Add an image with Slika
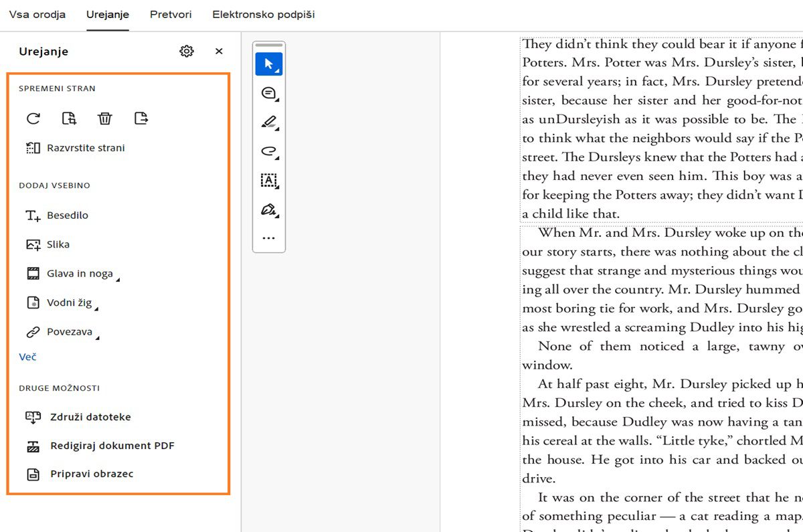 click(48, 245)
